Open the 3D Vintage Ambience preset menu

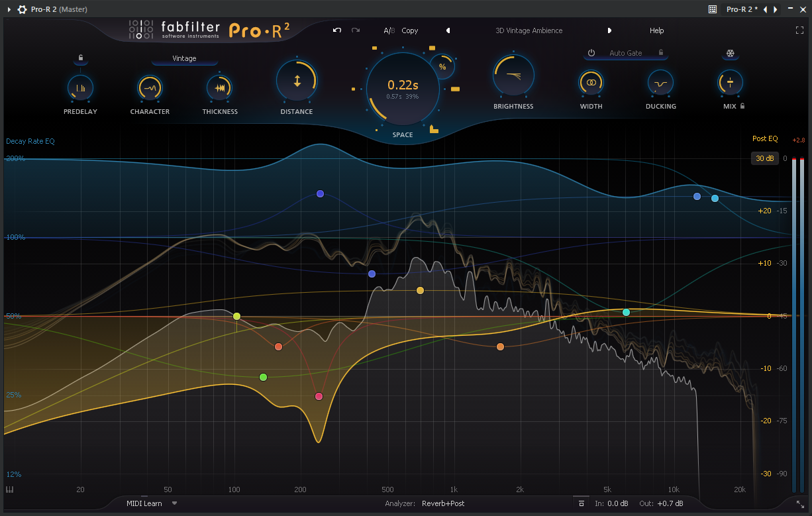529,30
